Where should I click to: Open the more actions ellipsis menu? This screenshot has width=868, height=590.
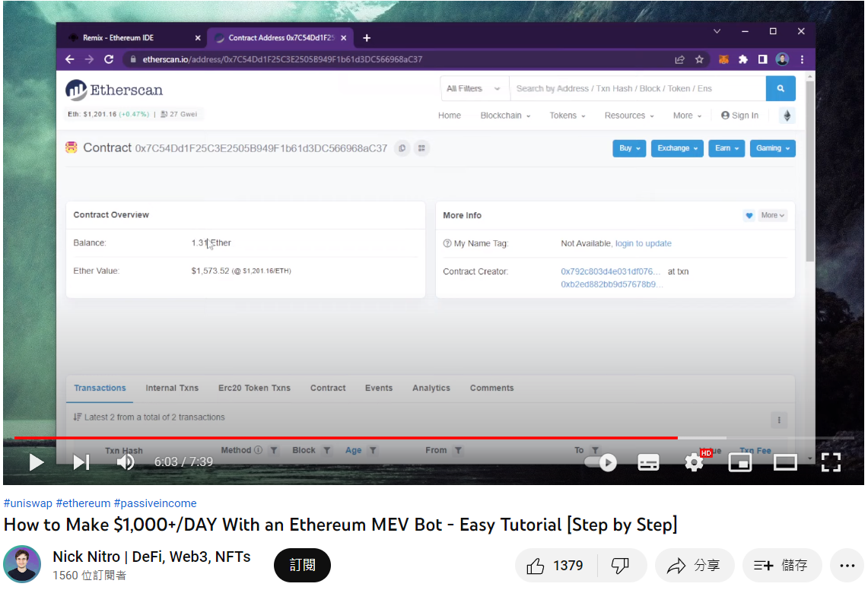pyautogui.click(x=847, y=566)
